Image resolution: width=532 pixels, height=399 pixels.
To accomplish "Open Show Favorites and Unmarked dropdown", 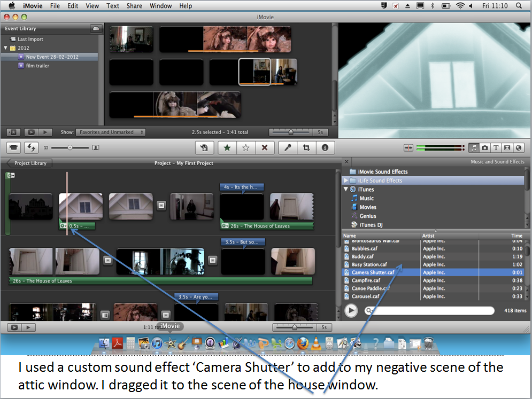I will click(111, 132).
